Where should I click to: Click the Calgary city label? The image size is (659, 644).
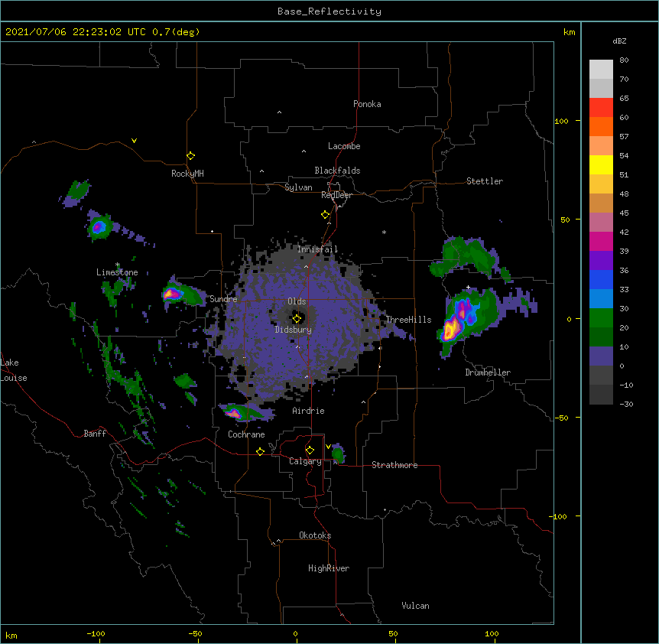click(305, 461)
